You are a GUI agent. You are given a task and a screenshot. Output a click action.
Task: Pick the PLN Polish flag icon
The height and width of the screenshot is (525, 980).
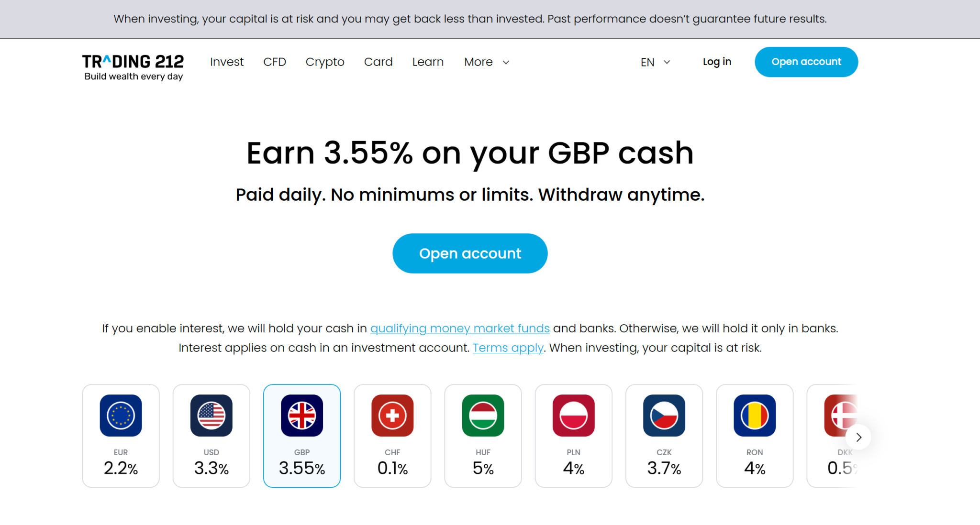click(x=573, y=415)
